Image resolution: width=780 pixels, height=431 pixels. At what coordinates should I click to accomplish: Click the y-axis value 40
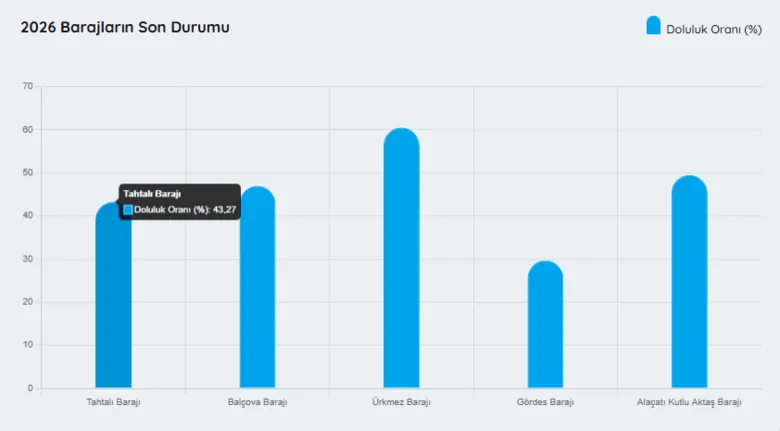coord(27,216)
